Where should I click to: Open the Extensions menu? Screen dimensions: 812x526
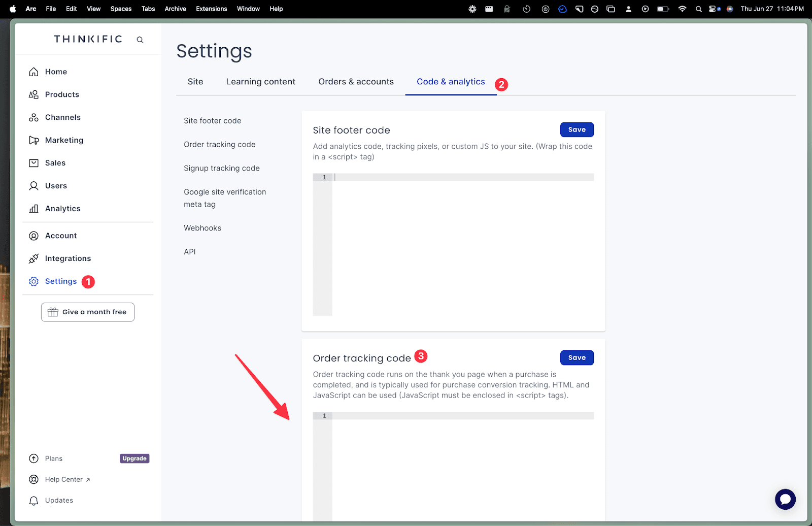212,9
